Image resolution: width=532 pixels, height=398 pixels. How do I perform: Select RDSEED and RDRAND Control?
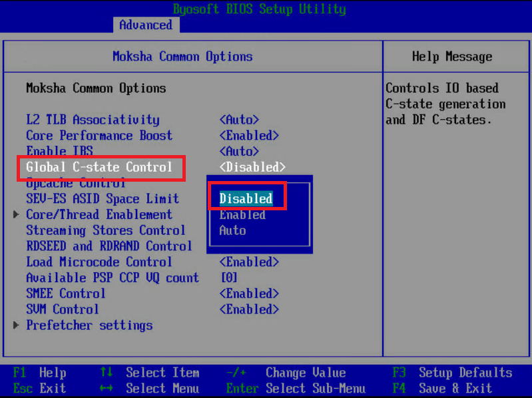pos(109,246)
